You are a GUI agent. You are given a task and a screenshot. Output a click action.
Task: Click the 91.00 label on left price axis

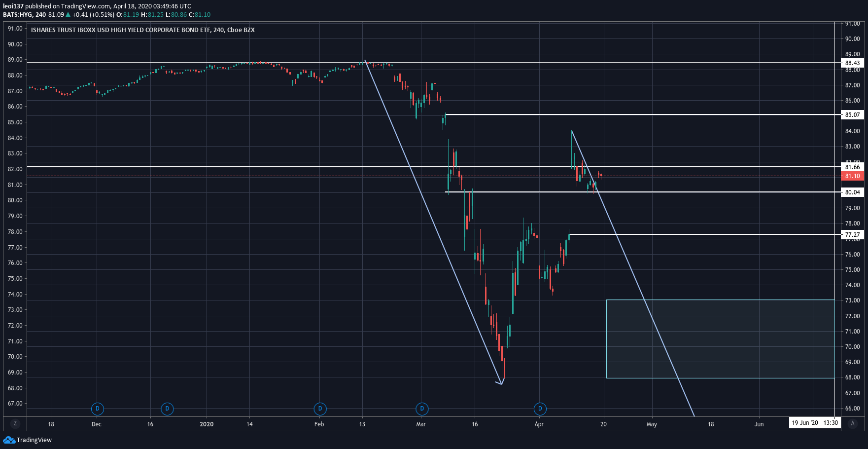coord(15,29)
